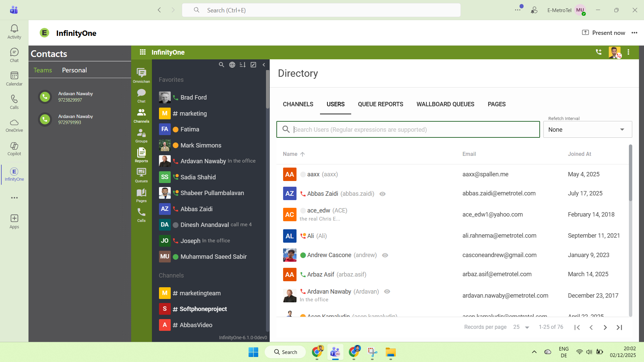This screenshot has height=362, width=644.
Task: Call Ardavan Nawaby at 9729791993
Action: [45, 119]
